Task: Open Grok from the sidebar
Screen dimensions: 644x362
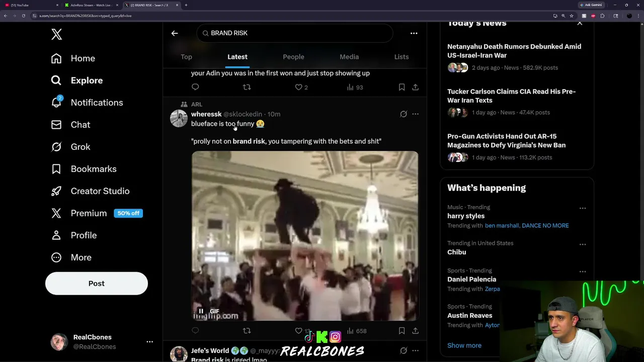Action: tap(70, 147)
